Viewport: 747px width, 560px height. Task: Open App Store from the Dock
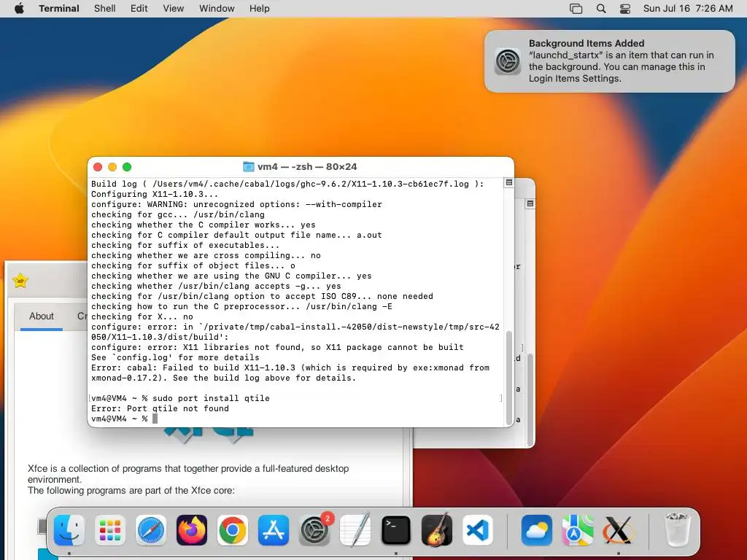click(274, 530)
